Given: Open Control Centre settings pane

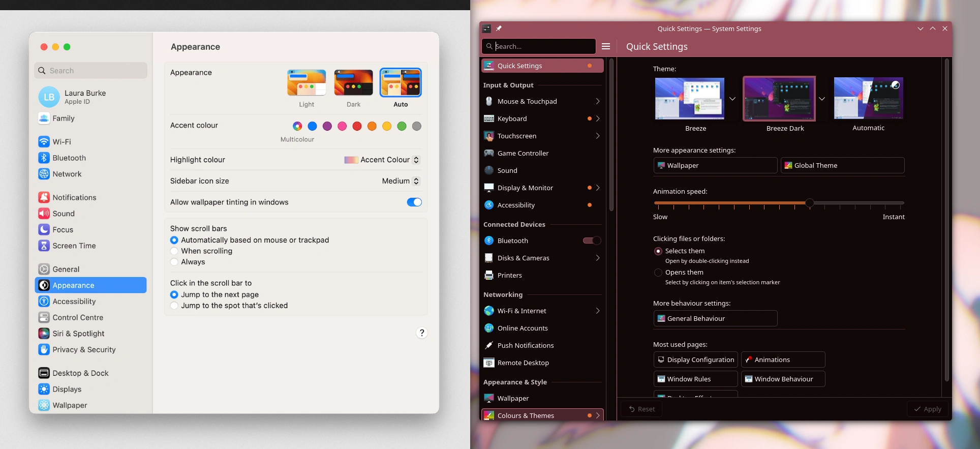Looking at the screenshot, I should click(78, 317).
